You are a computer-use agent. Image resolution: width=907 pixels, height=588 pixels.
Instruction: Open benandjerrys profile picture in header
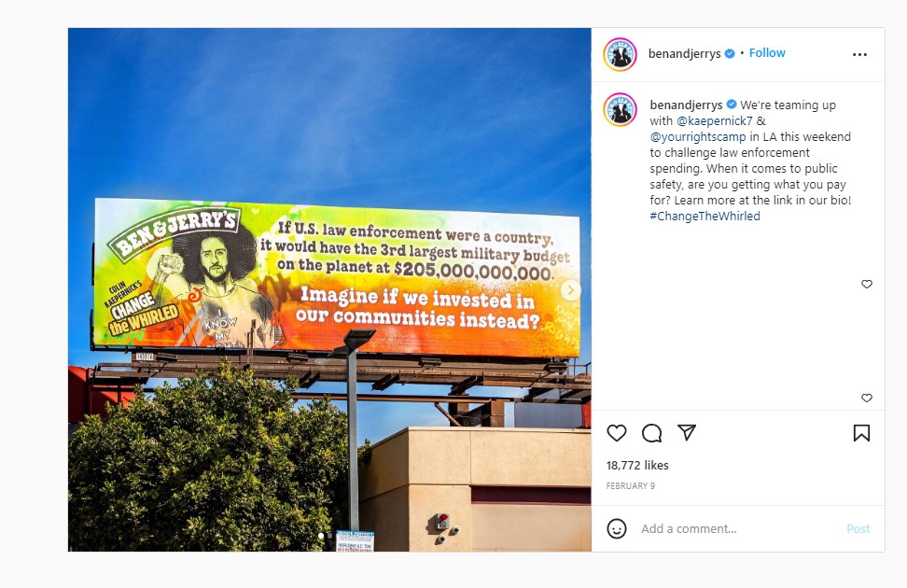click(621, 54)
